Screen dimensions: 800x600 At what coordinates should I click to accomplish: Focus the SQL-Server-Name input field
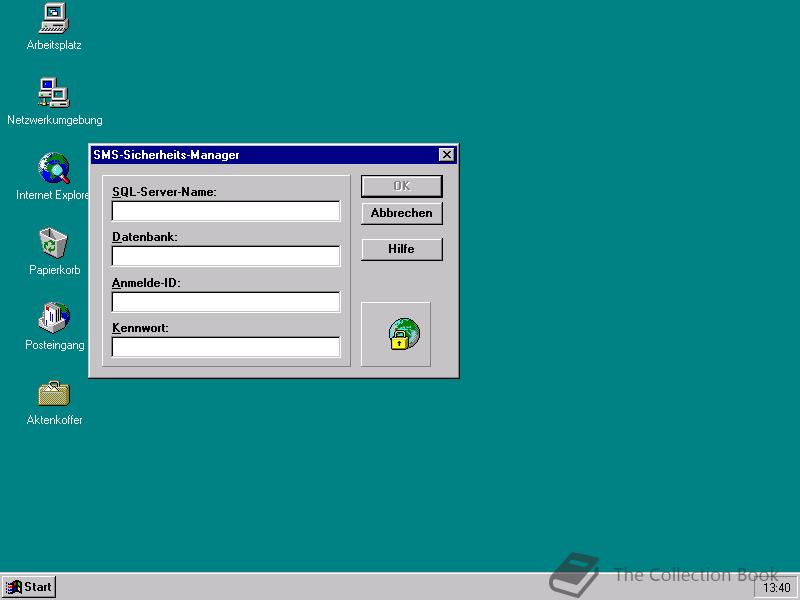tap(226, 211)
